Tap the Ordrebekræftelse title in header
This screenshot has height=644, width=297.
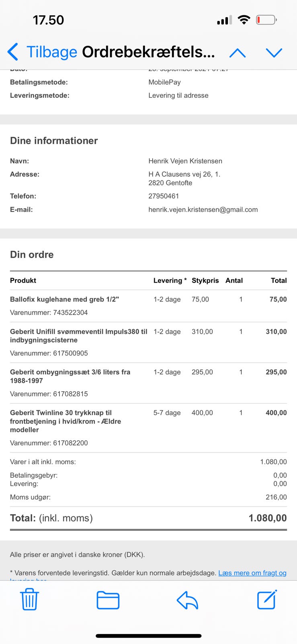(148, 52)
